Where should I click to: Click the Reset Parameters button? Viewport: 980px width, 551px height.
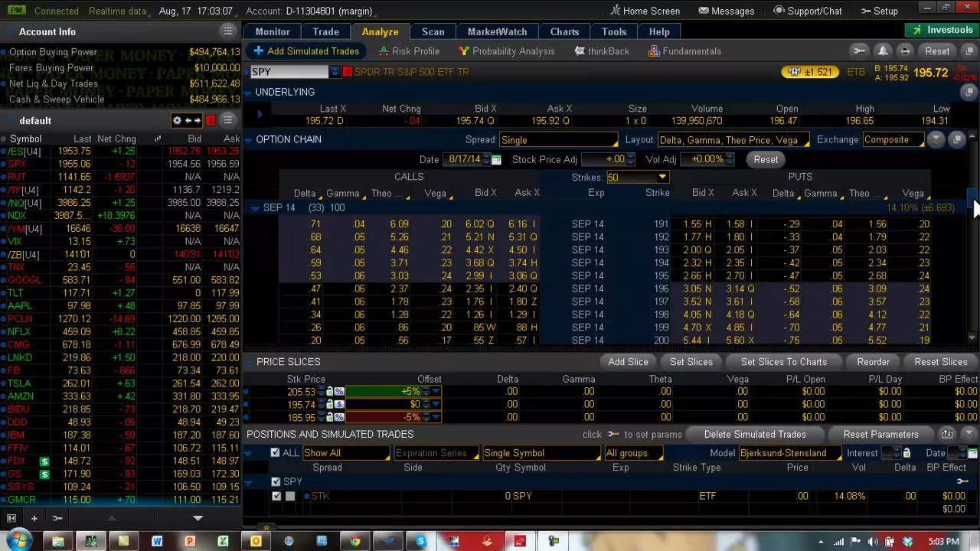(x=880, y=435)
